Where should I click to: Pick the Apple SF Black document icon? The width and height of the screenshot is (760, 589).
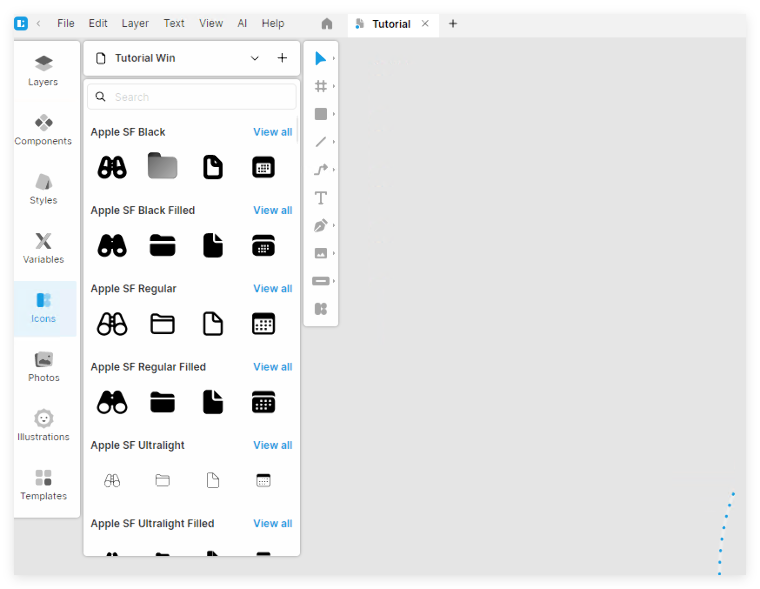(213, 168)
